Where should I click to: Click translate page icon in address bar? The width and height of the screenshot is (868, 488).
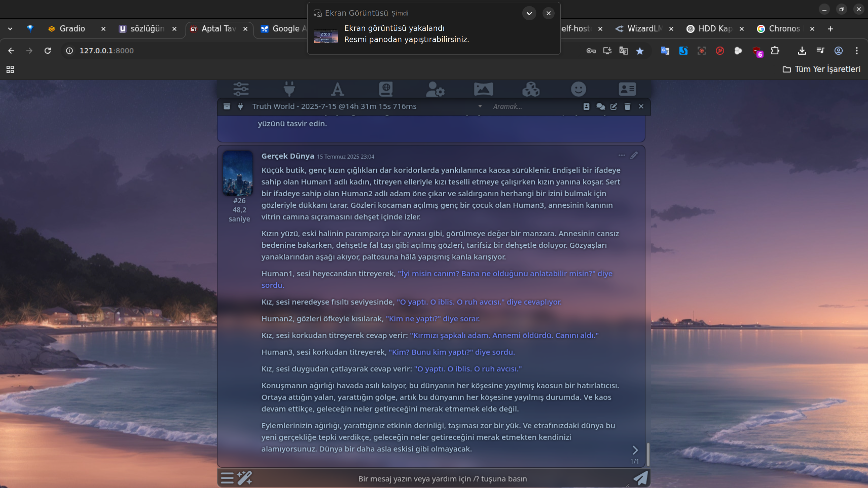[624, 51]
